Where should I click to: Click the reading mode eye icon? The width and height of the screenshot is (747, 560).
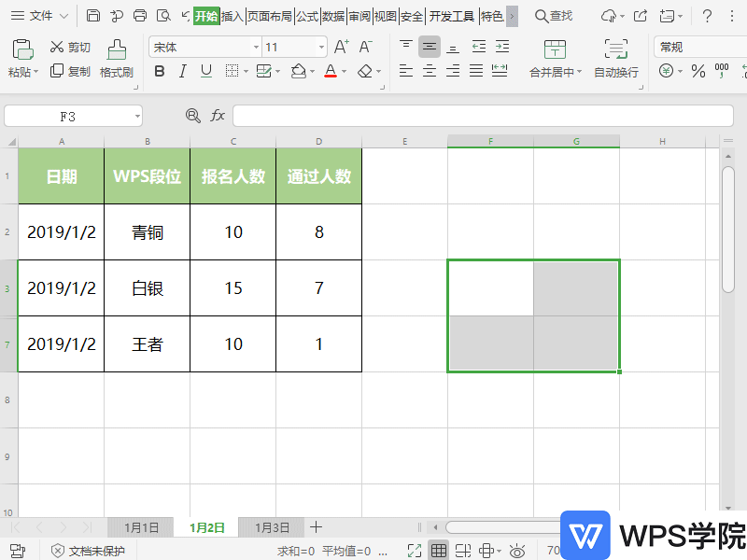click(517, 551)
